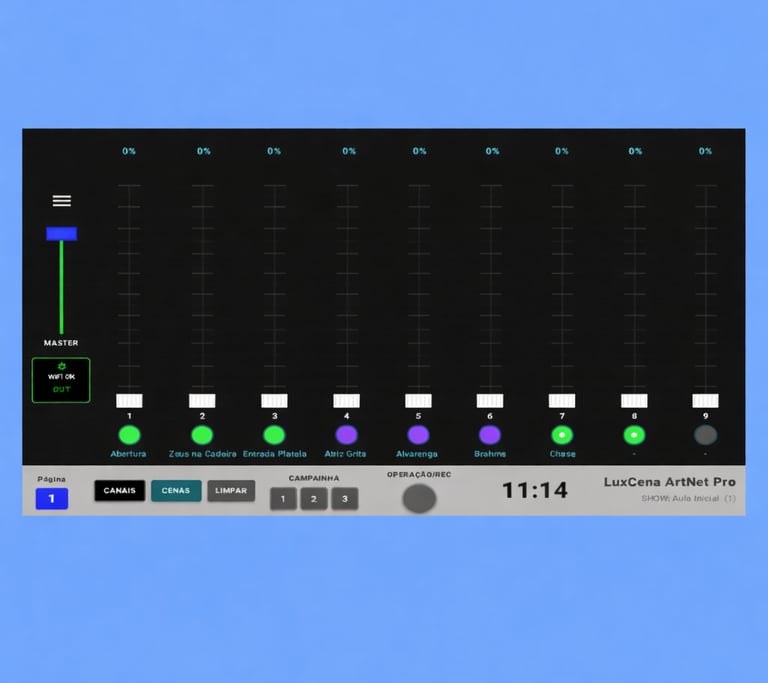This screenshot has width=768, height=683.
Task: Click the LuxCena ArtNet Pro title
Action: point(670,482)
